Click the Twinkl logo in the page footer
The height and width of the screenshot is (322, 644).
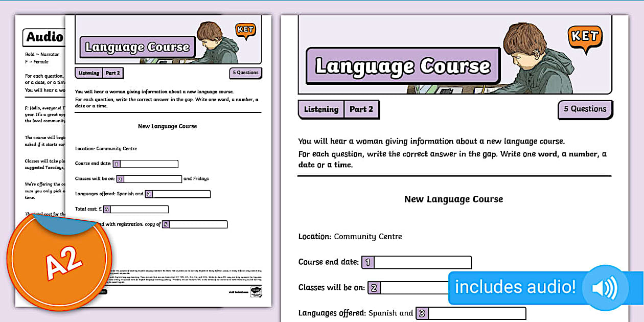click(x=256, y=292)
